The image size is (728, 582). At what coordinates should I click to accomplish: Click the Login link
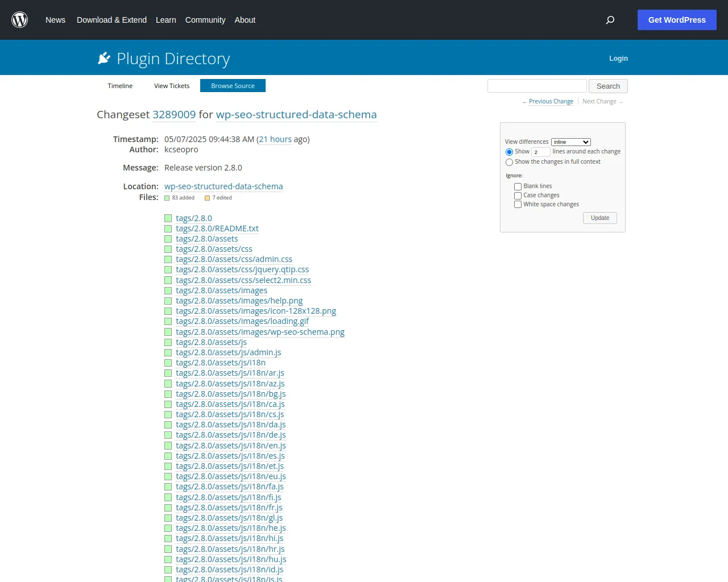(618, 59)
